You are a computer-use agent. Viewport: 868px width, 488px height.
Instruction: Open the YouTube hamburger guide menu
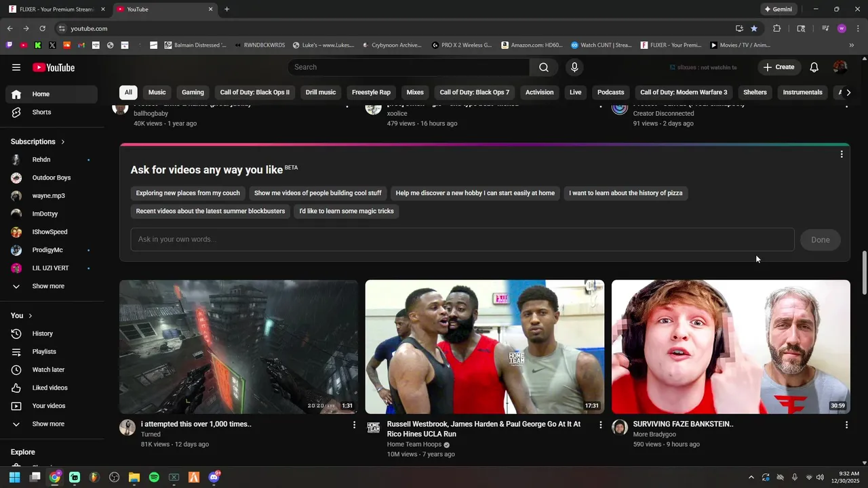tap(16, 67)
